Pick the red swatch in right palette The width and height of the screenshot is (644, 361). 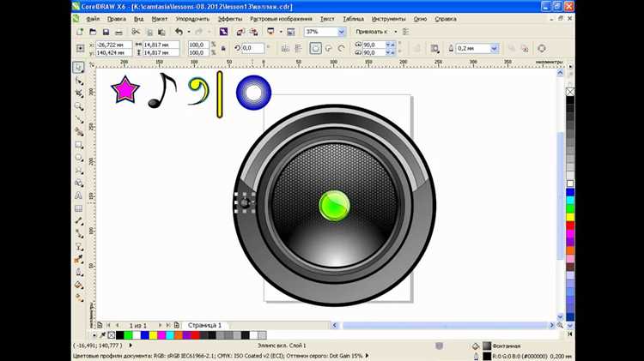[570, 226]
